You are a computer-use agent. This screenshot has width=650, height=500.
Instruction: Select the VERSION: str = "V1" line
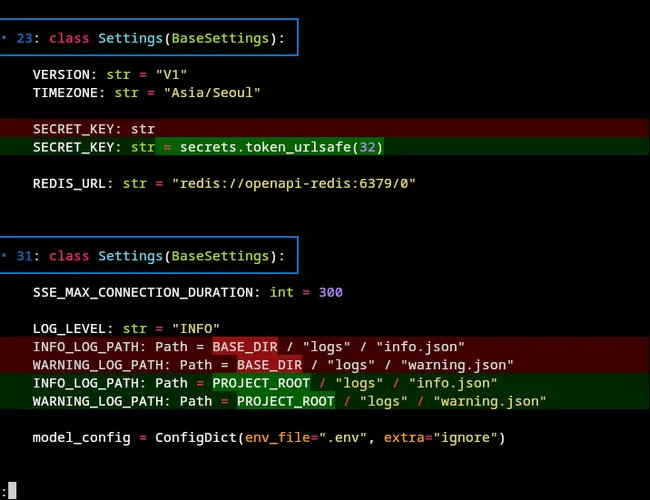[x=110, y=75]
